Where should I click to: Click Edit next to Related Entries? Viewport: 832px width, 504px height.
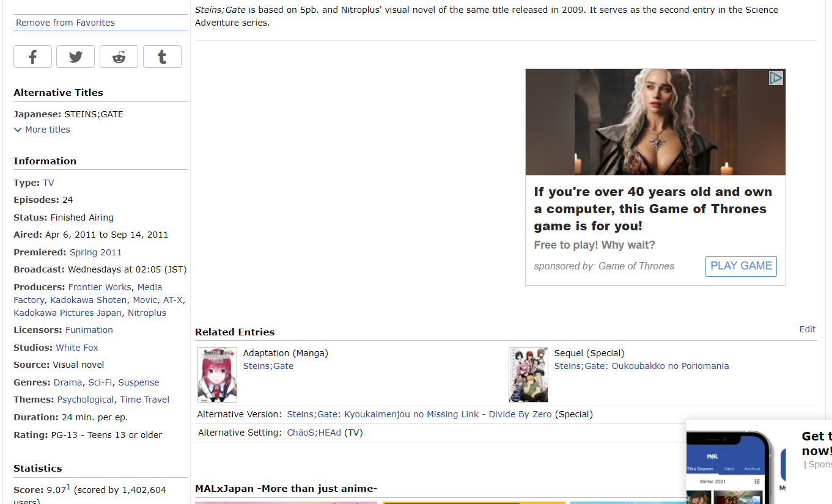(x=808, y=329)
